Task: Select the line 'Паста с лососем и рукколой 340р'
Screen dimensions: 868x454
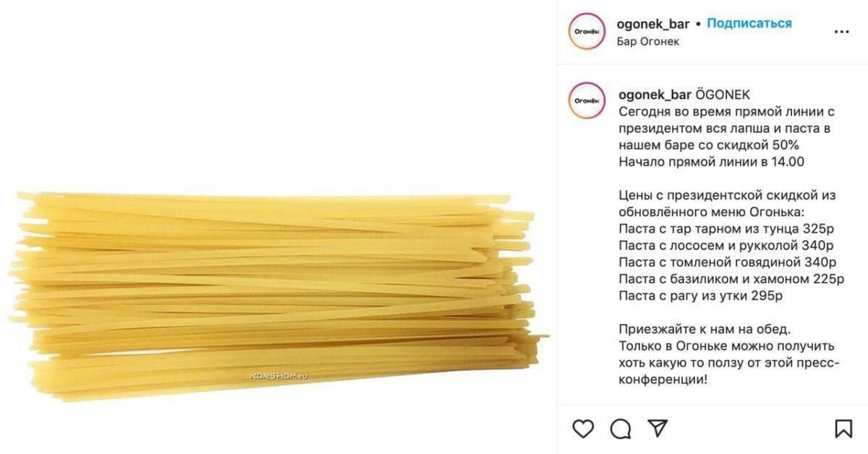Action: [x=727, y=245]
